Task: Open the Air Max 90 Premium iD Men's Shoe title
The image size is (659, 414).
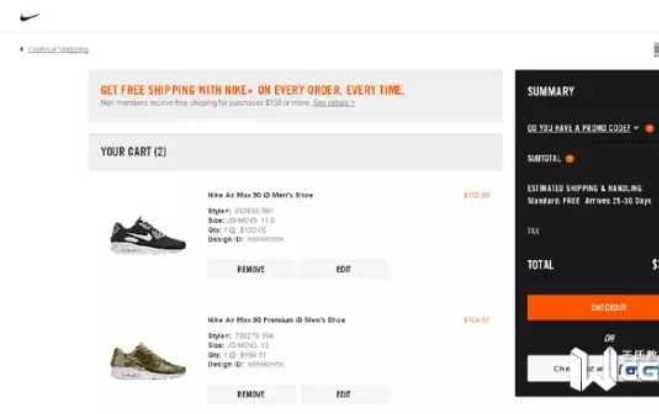Action: (x=276, y=320)
